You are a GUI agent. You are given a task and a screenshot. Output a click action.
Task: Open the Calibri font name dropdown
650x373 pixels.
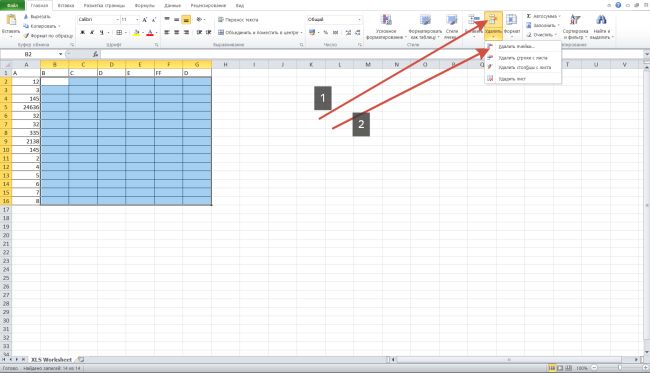point(117,19)
